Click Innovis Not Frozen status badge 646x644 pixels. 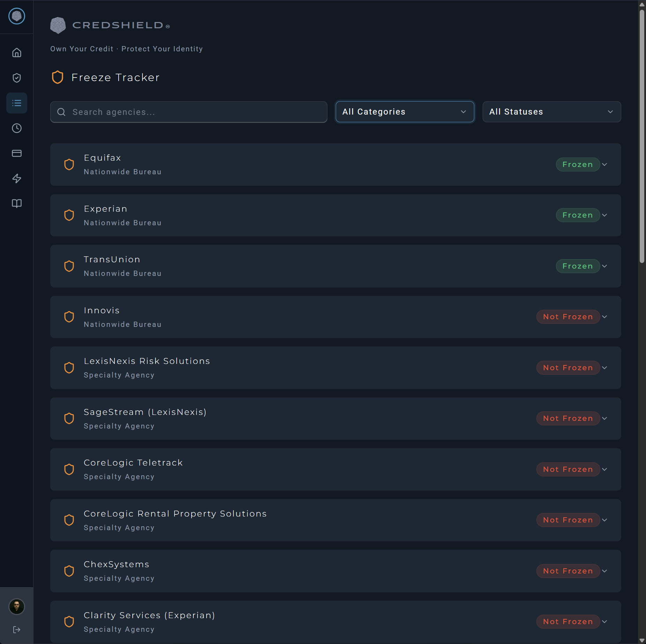(568, 317)
